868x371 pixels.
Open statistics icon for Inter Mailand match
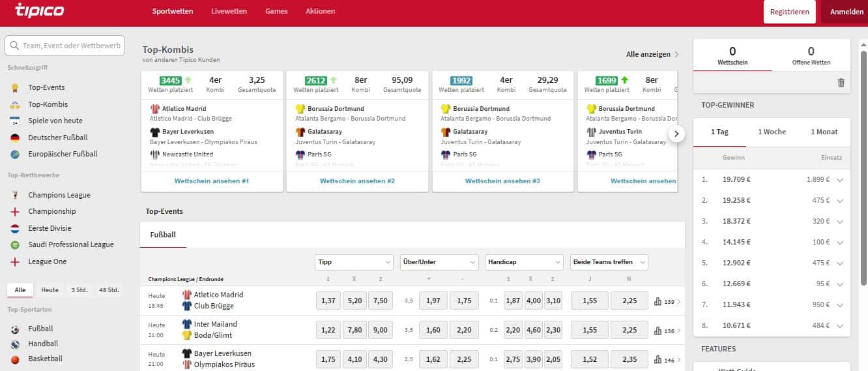[658, 331]
